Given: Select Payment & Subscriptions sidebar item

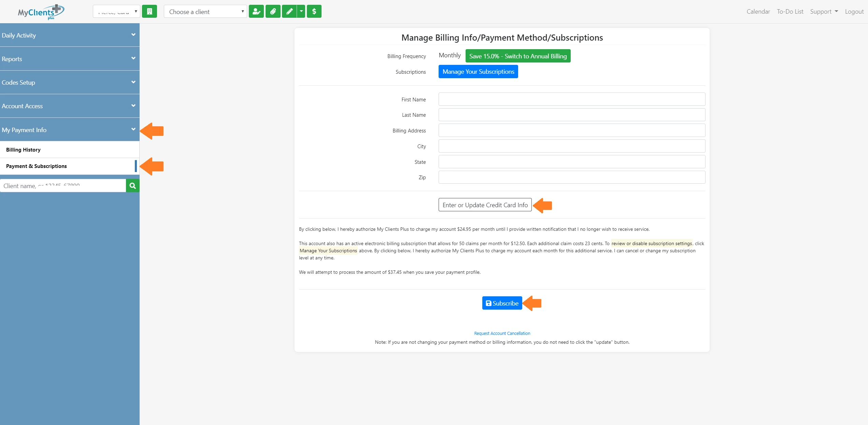Looking at the screenshot, I should click(37, 166).
